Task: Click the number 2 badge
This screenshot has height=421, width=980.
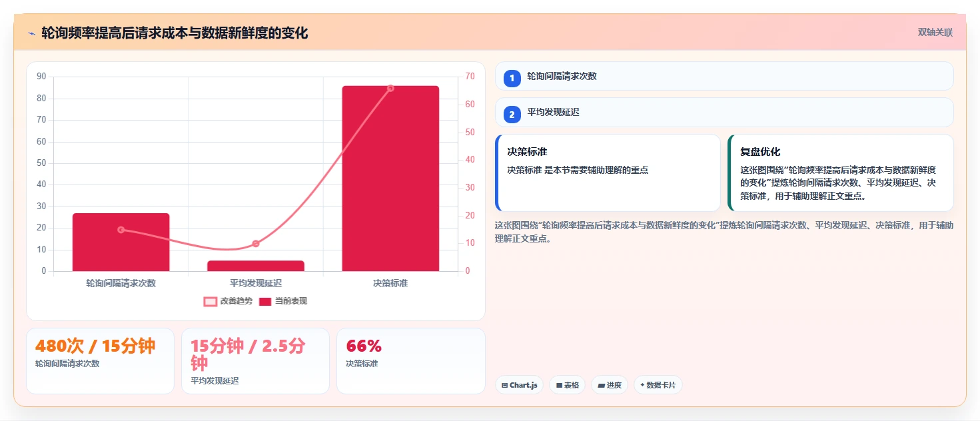Action: point(512,115)
